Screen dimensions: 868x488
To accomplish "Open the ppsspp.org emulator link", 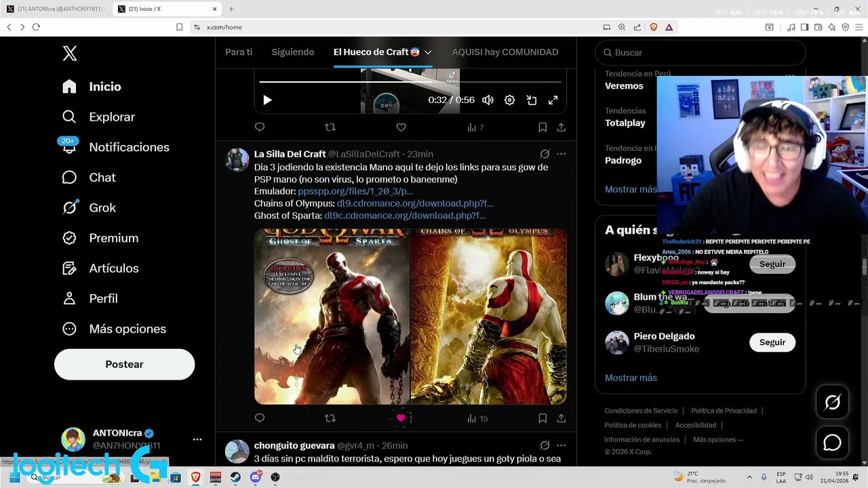I will tap(355, 192).
